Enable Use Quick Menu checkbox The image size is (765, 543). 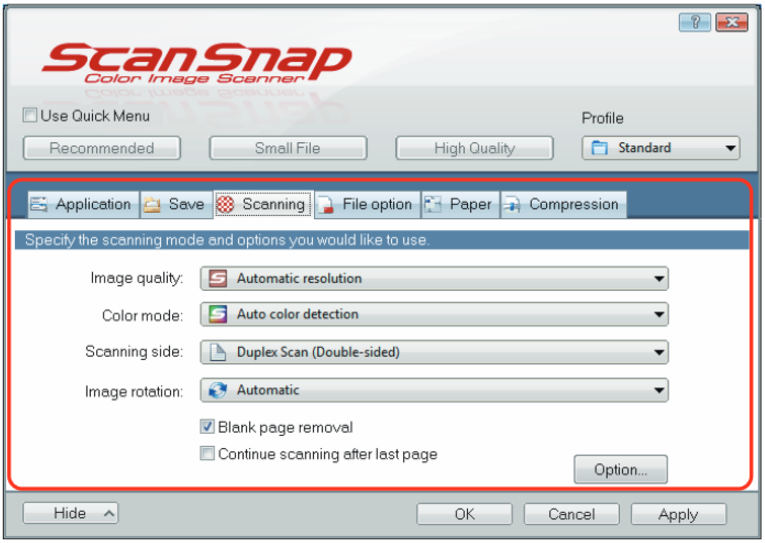pyautogui.click(x=30, y=116)
